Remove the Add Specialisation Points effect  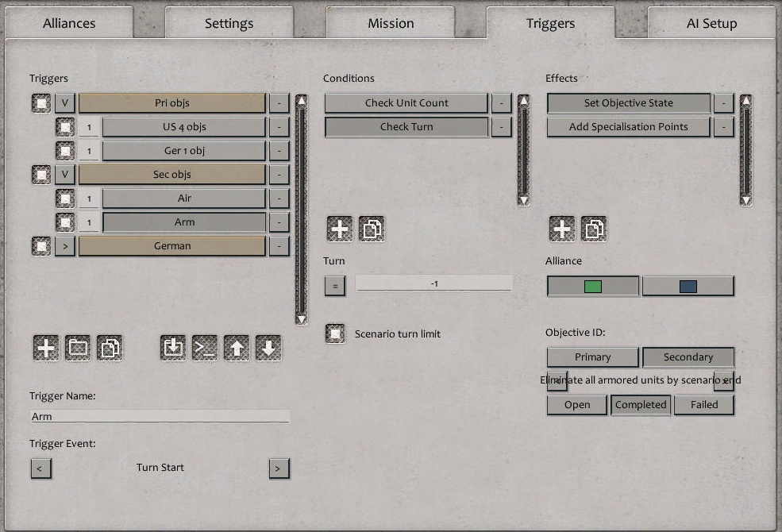[x=724, y=127]
